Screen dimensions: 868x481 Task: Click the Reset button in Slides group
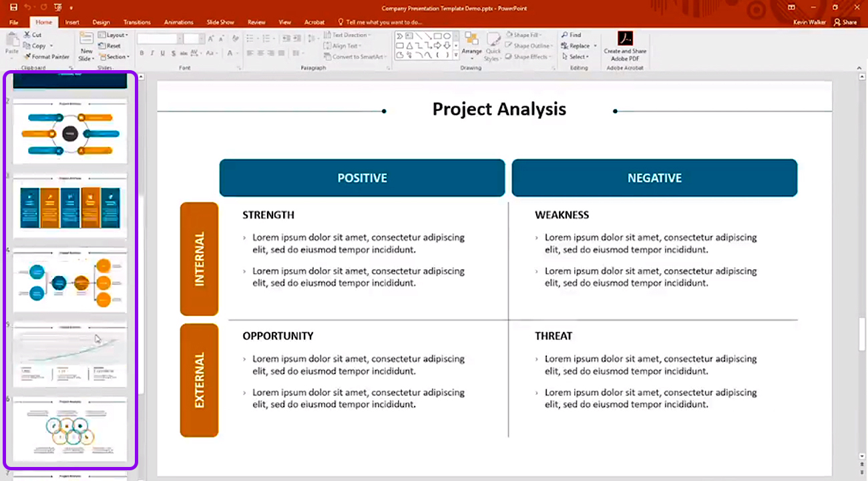(110, 46)
